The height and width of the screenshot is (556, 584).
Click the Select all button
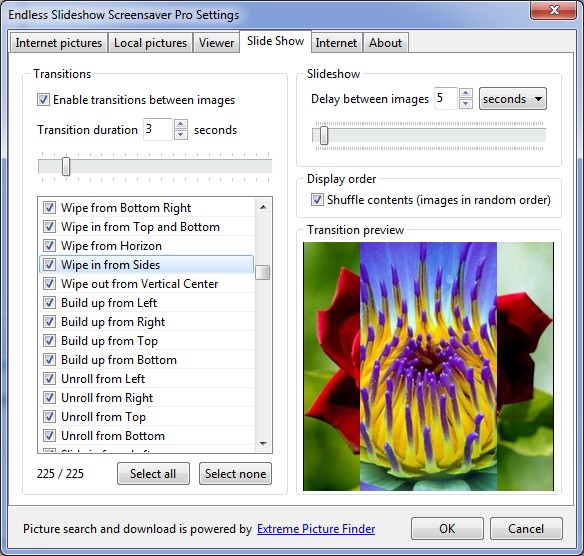[153, 473]
